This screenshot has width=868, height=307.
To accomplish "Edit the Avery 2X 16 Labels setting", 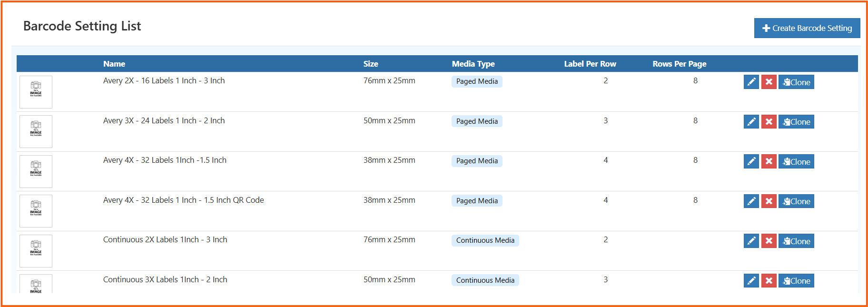I will coord(751,82).
